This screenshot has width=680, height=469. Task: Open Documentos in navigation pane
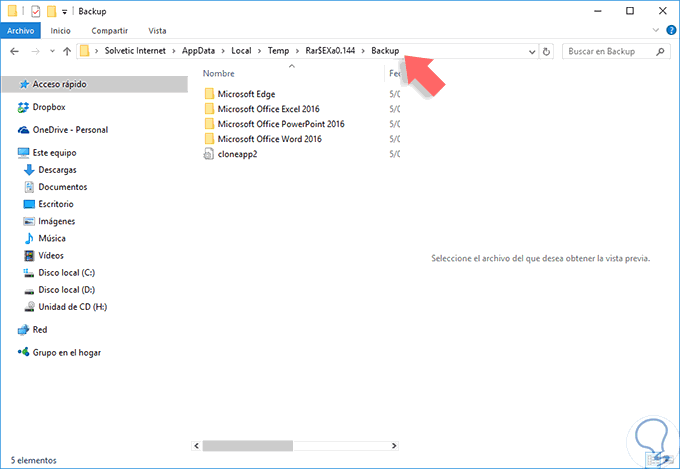click(x=62, y=187)
